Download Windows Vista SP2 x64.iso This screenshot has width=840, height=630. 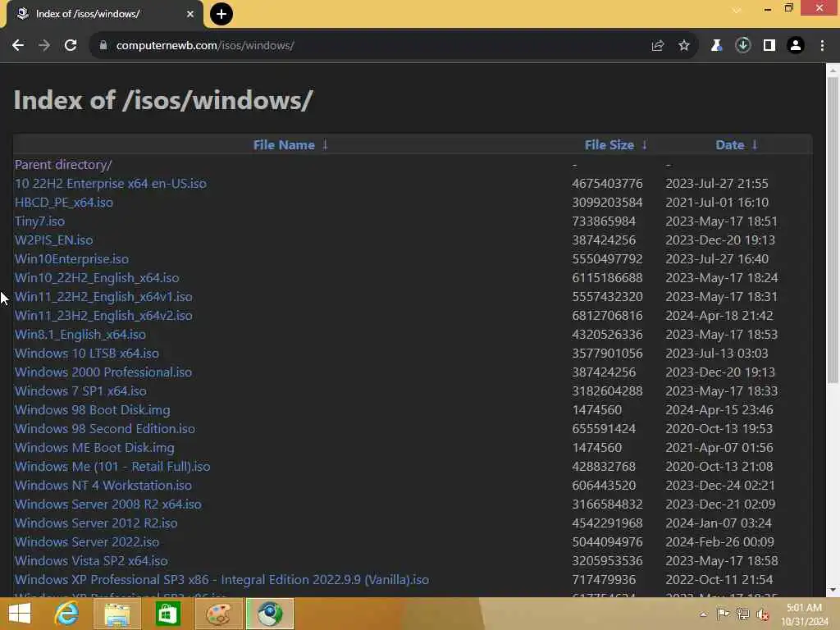pyautogui.click(x=91, y=560)
